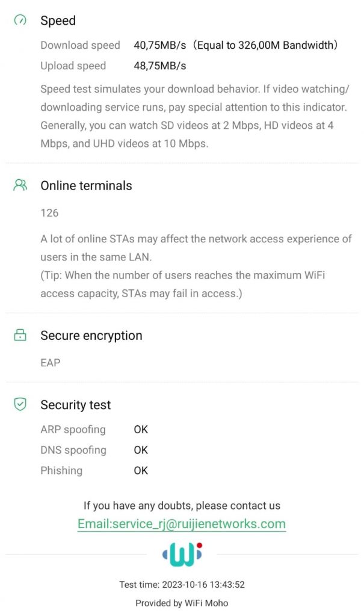Click the Test time timestamp text
The width and height of the screenshot is (364, 616).
pos(182,585)
